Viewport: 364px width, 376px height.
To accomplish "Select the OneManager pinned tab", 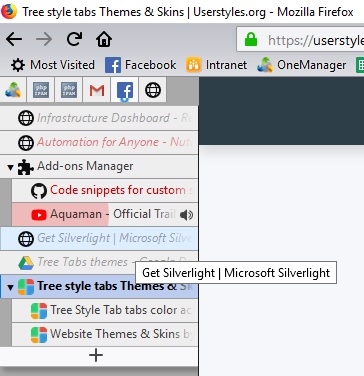I will pos(13,90).
